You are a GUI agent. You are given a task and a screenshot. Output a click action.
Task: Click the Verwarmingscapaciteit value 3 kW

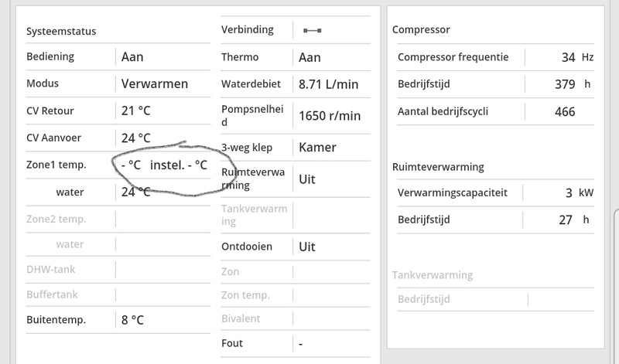click(569, 192)
